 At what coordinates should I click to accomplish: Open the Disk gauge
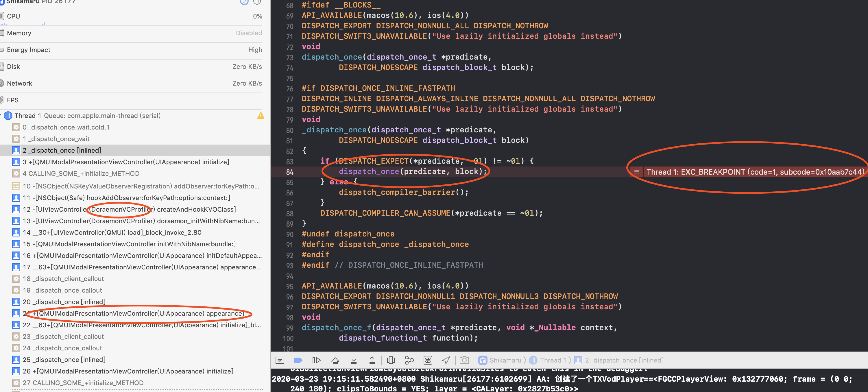pos(131,67)
